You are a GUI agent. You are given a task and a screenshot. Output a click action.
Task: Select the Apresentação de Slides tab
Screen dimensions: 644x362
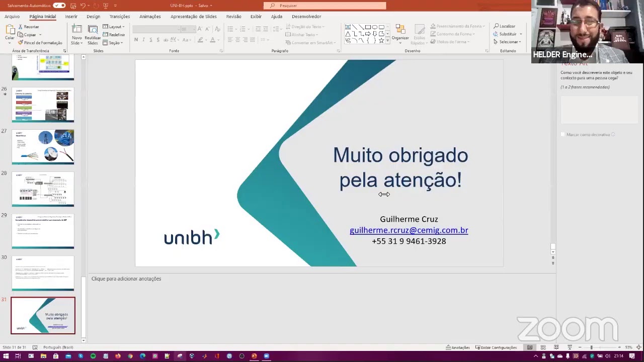194,17
